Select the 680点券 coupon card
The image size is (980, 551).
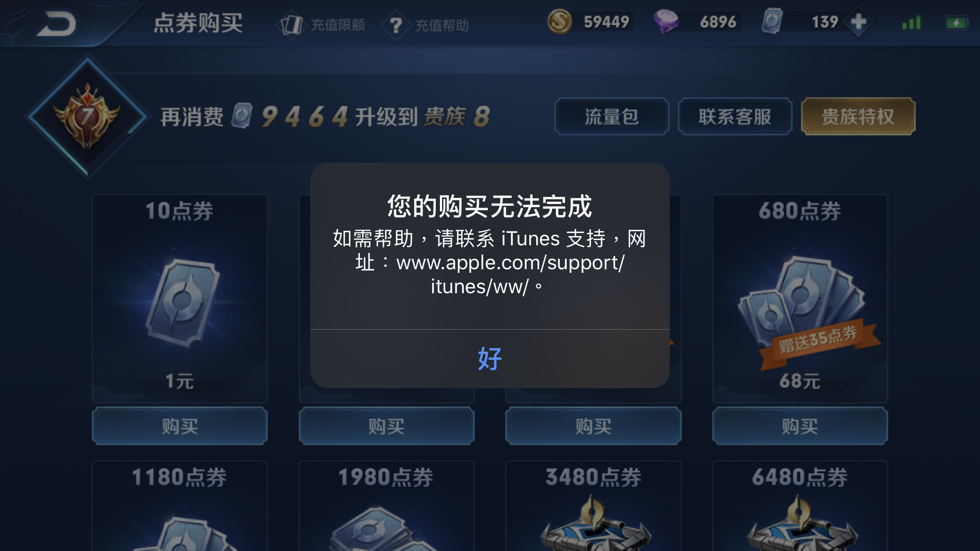(x=800, y=299)
